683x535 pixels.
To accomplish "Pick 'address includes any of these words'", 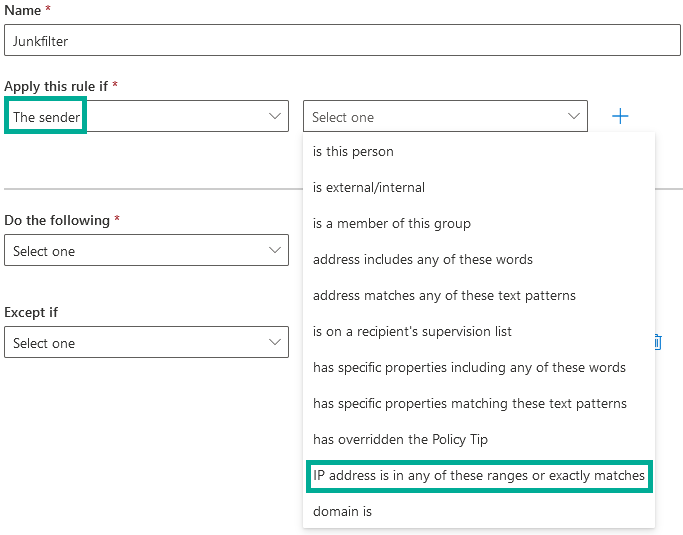I will pyautogui.click(x=423, y=260).
